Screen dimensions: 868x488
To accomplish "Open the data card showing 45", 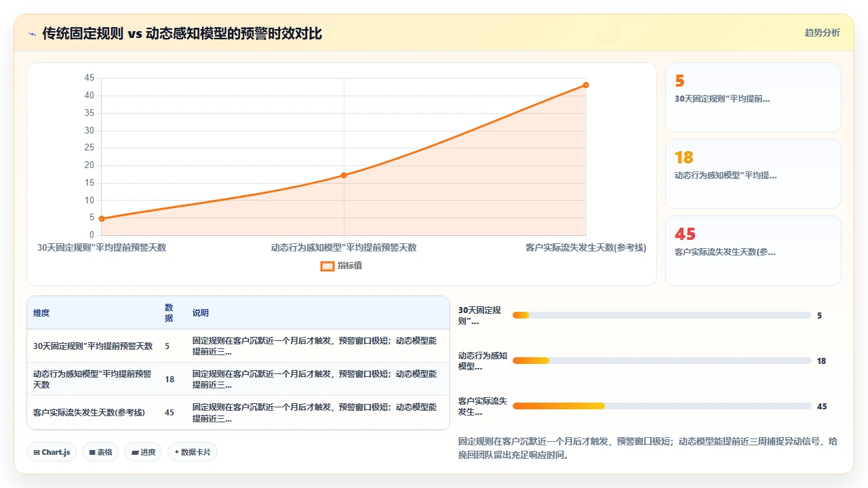I will point(753,250).
